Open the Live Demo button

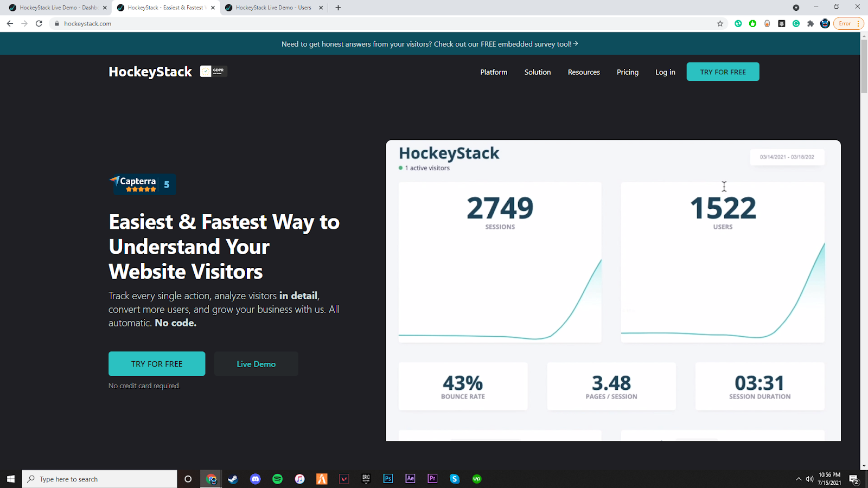256,364
